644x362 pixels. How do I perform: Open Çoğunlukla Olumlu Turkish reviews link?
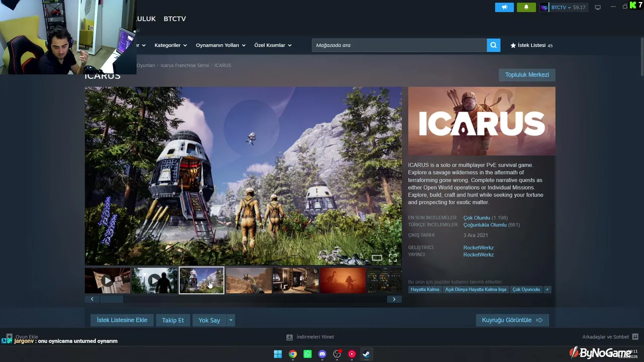coord(485,225)
